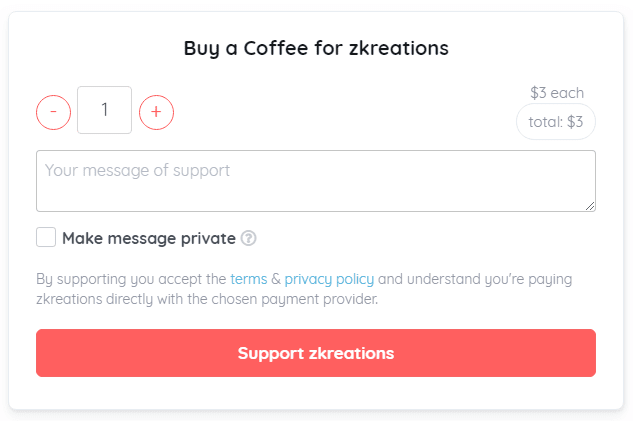The image size is (633, 421).
Task: Focus the coffee quantity field showing 1
Action: 105,110
